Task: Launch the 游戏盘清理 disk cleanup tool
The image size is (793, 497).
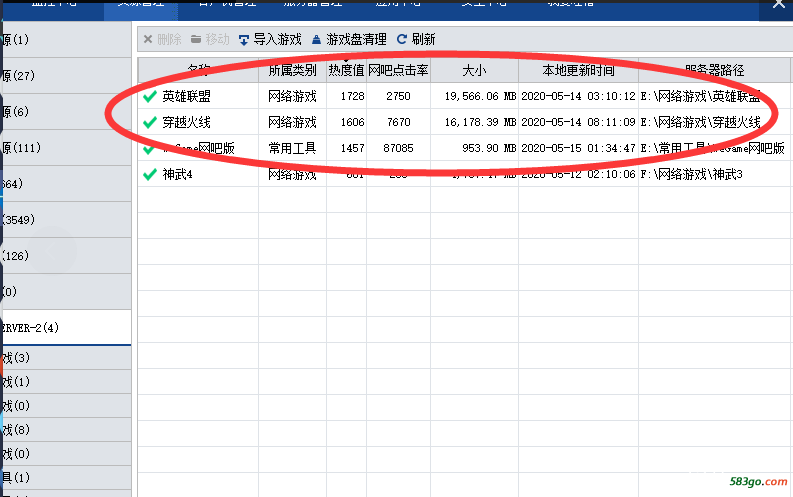Action: pyautogui.click(x=349, y=39)
